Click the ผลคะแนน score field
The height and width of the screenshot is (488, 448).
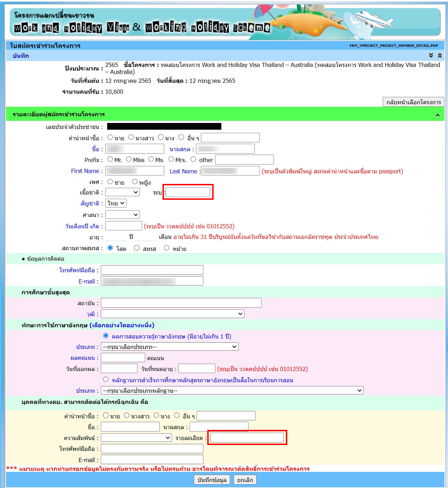tap(123, 358)
